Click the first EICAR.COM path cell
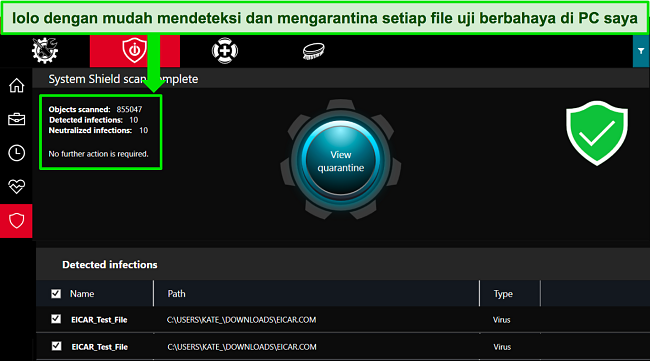 tap(242, 320)
